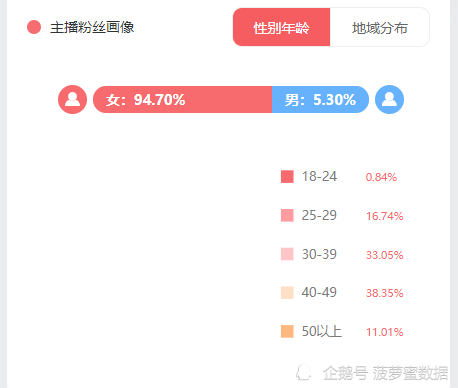Click the 50以上 legend color swatch
This screenshot has width=458, height=388.
(287, 331)
